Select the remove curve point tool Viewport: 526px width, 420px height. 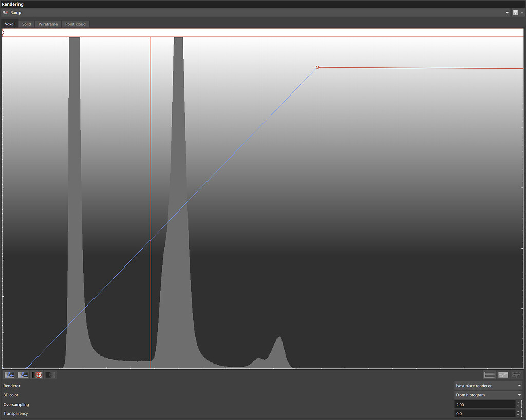click(x=23, y=375)
